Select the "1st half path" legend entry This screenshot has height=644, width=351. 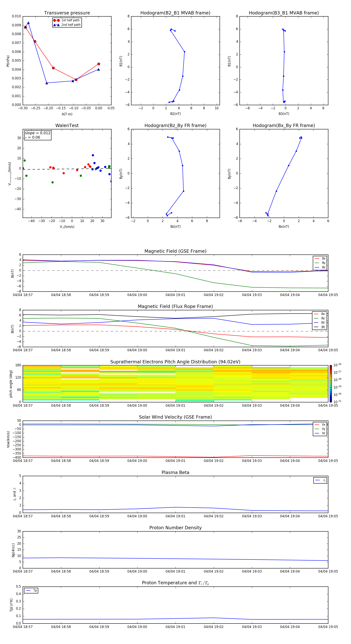point(66,20)
